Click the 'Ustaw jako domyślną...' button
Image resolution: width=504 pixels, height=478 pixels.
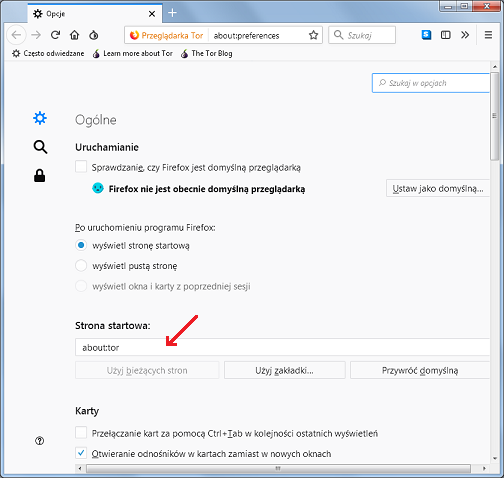(438, 188)
